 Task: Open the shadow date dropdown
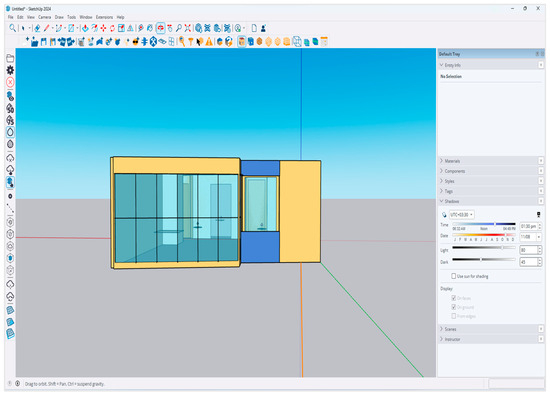click(x=539, y=237)
